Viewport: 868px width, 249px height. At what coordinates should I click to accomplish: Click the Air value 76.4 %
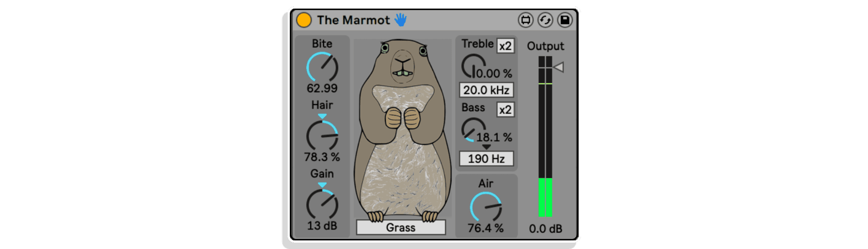coord(486,228)
